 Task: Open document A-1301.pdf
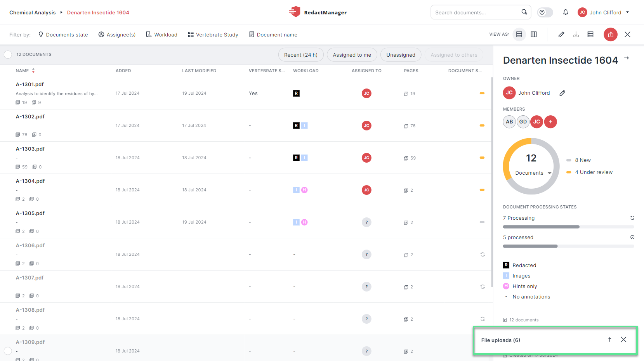30,84
